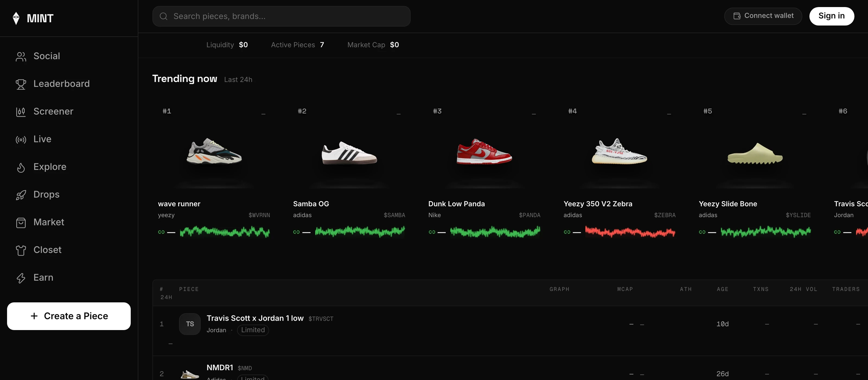Sort by the TXNS column header

[761, 289]
